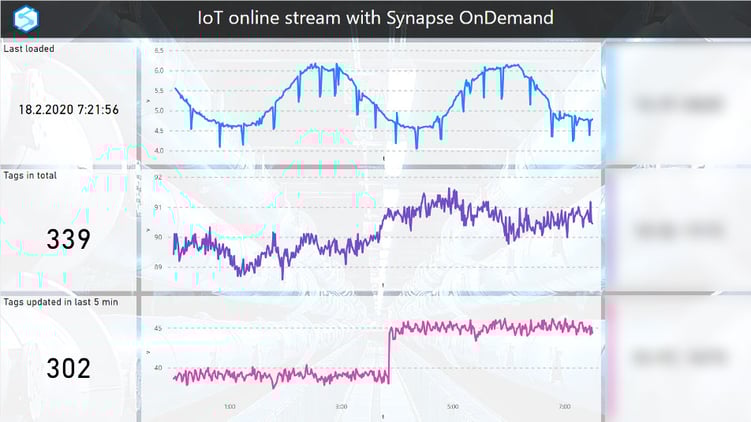751x422 pixels.
Task: Click the '6.5' y-axis label on blue chart
Action: point(159,50)
